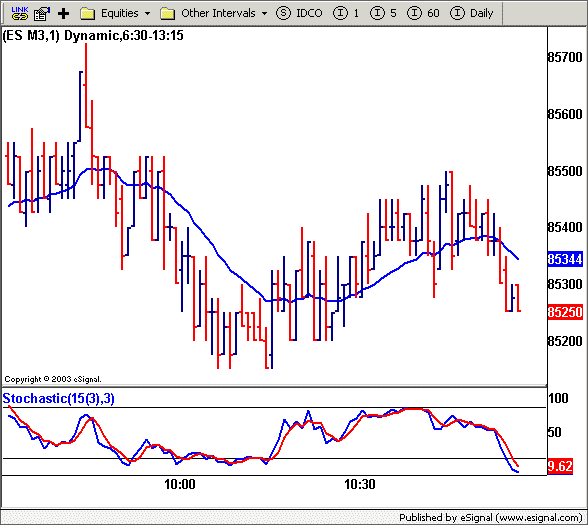588x525 pixels.
Task: Expand the Other Intervals dropdown arrow
Action: (x=264, y=14)
